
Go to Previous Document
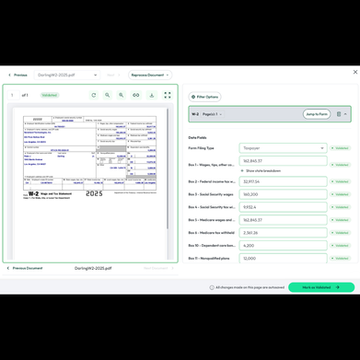pyautogui.click(x=25, y=268)
